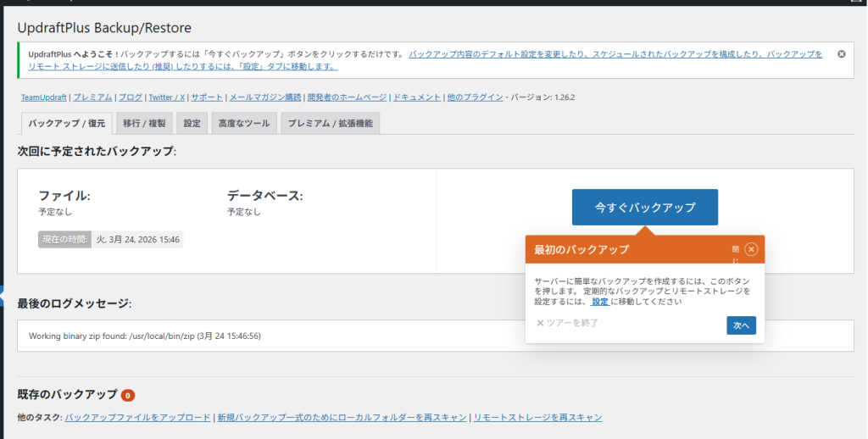The height and width of the screenshot is (439, 868).
Task: Click バックアップファイルをアップロード link
Action: [x=137, y=417]
